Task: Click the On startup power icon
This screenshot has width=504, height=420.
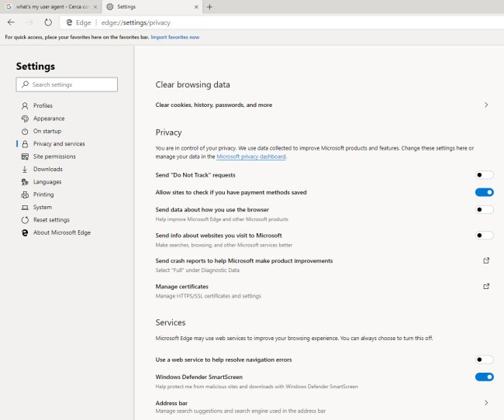Action: tap(25, 131)
